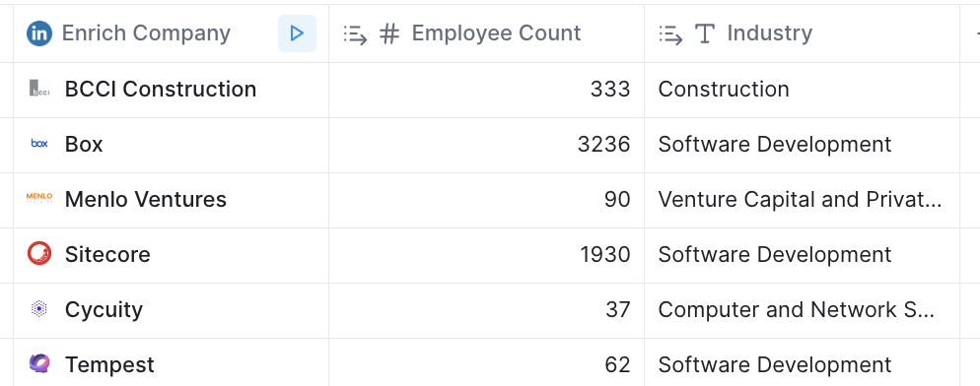Run the Enrich Company column play button
The height and width of the screenshot is (386, 980).
[x=297, y=33]
